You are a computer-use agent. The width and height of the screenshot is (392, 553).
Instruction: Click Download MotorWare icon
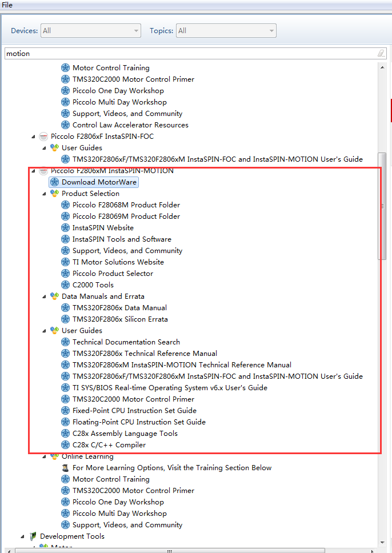pos(54,182)
